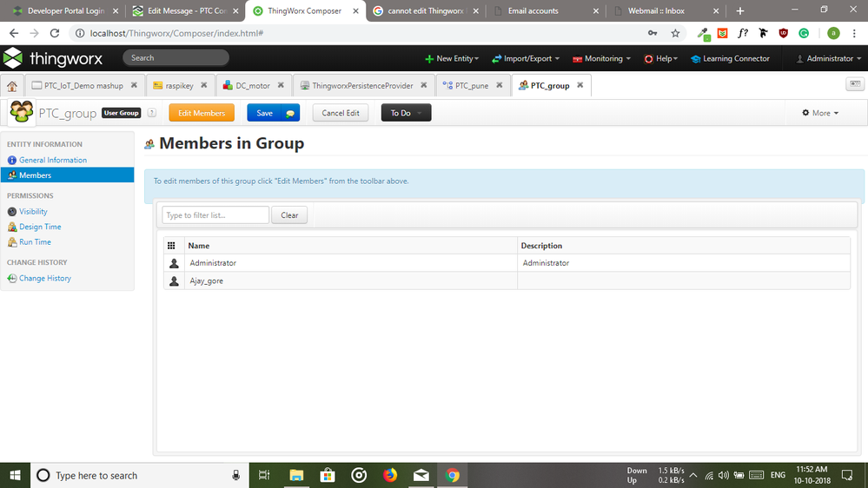Image resolution: width=868 pixels, height=488 pixels.
Task: Open the Chrome menu (three dots)
Action: [x=855, y=33]
